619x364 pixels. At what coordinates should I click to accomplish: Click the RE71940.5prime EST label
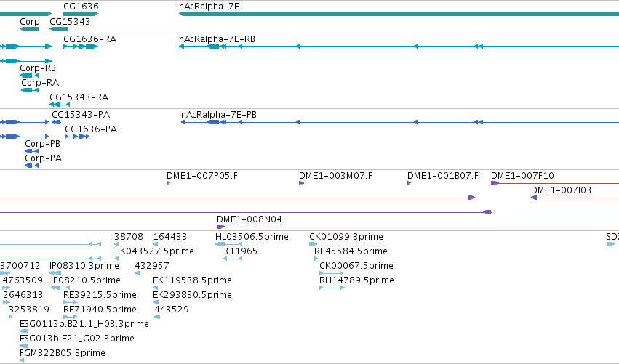coord(100,310)
